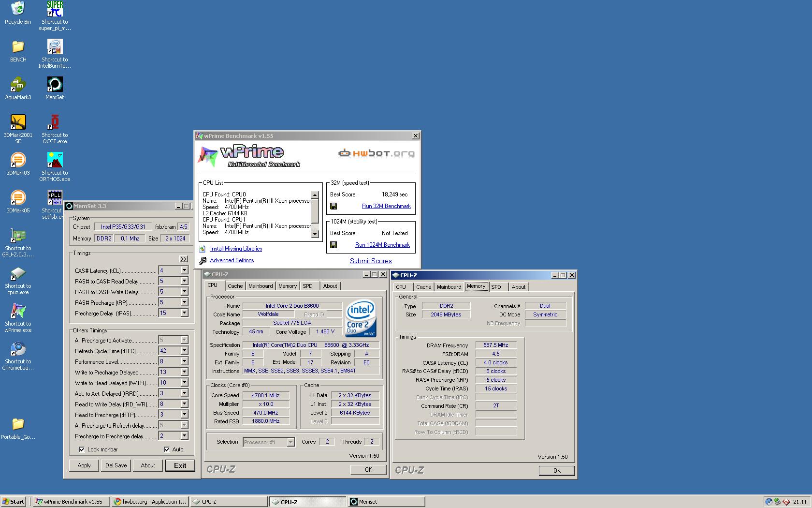Click the Del.Save button in MemSet
Viewport: 812px width, 508px height.
116,465
